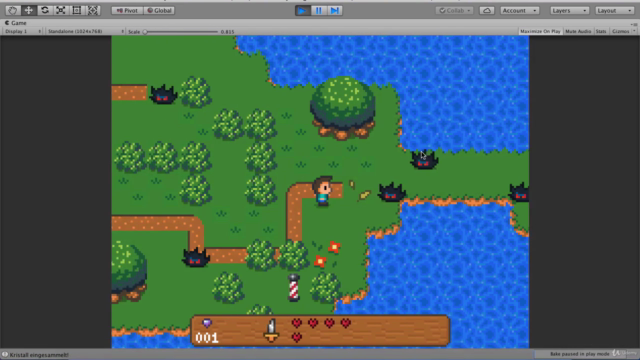The image size is (640, 360).
Task: Toggle Mute Audio
Action: click(578, 31)
